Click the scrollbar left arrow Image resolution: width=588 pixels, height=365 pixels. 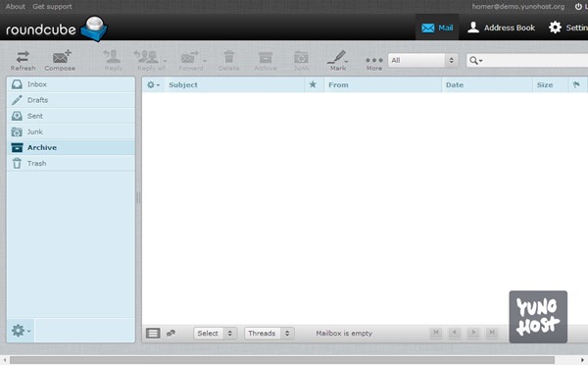(x=4, y=360)
